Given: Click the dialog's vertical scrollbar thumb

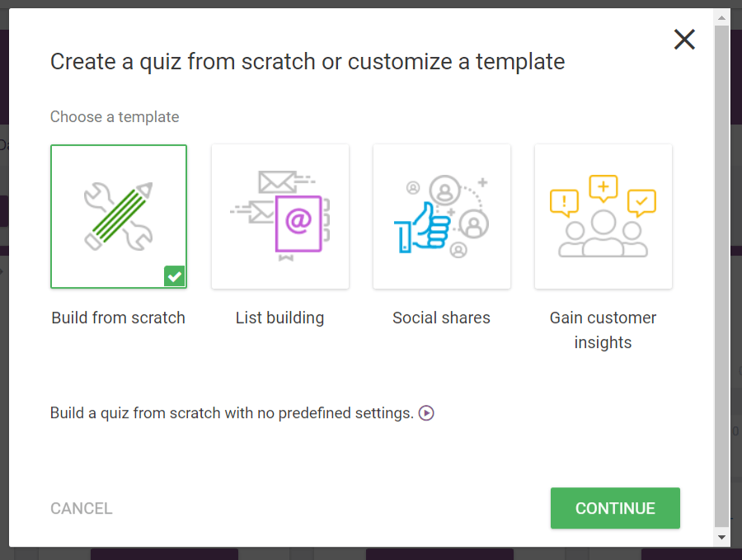Looking at the screenshot, I should 721,272.
